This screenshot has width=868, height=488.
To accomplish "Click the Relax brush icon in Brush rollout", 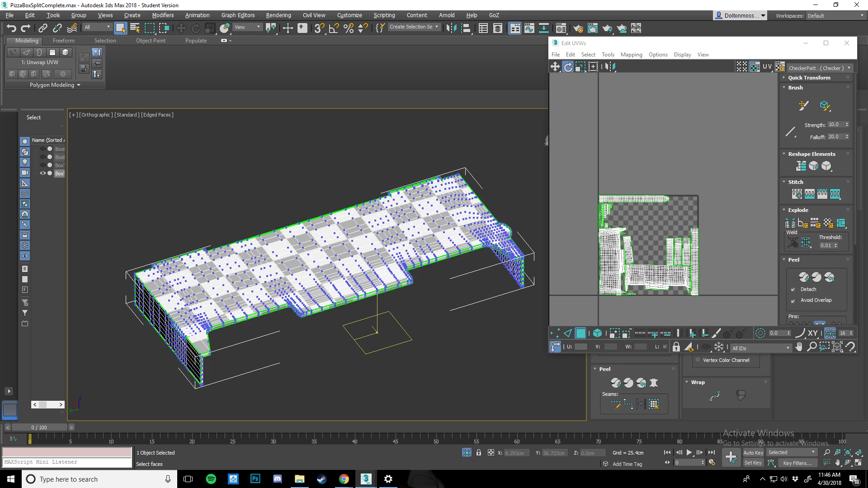I will [x=824, y=106].
